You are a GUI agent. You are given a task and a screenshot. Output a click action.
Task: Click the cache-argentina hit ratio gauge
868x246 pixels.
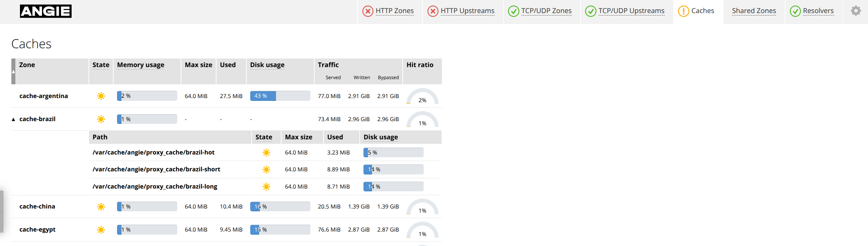(x=422, y=97)
